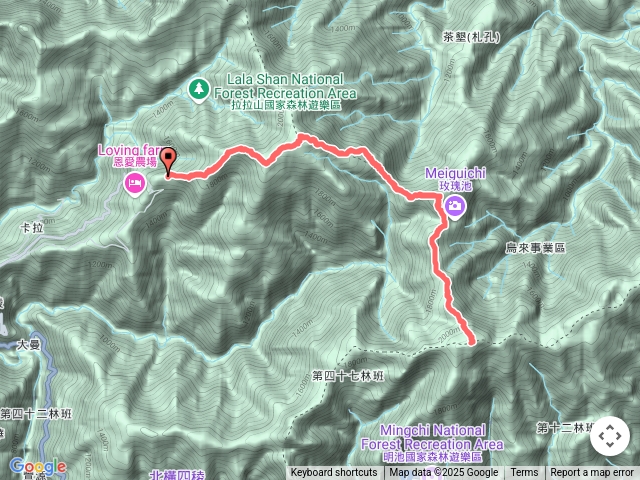
Task: Click the Google logo
Action: [x=38, y=467]
